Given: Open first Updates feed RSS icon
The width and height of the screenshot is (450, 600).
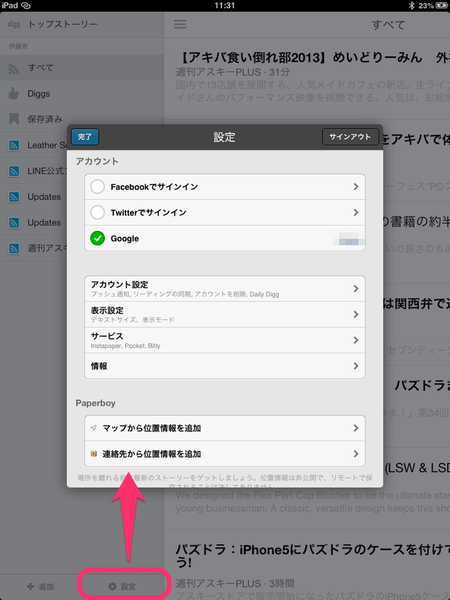Looking at the screenshot, I should pyautogui.click(x=14, y=197).
